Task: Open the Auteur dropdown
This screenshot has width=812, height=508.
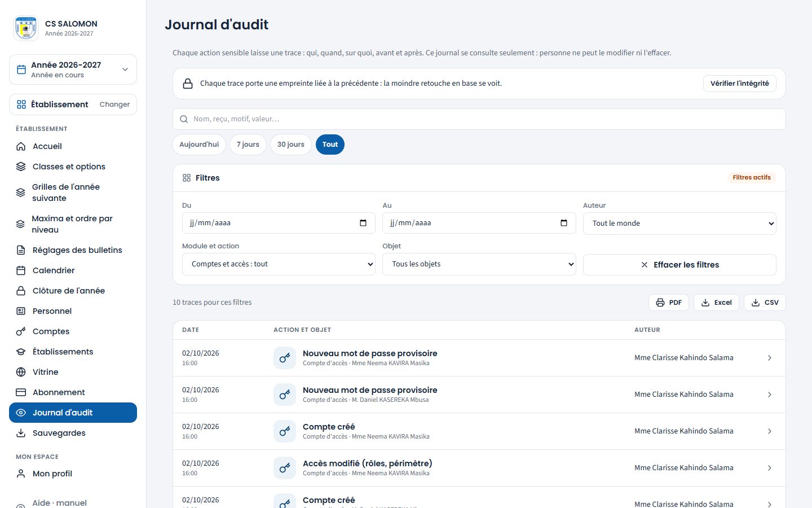Action: tap(679, 224)
